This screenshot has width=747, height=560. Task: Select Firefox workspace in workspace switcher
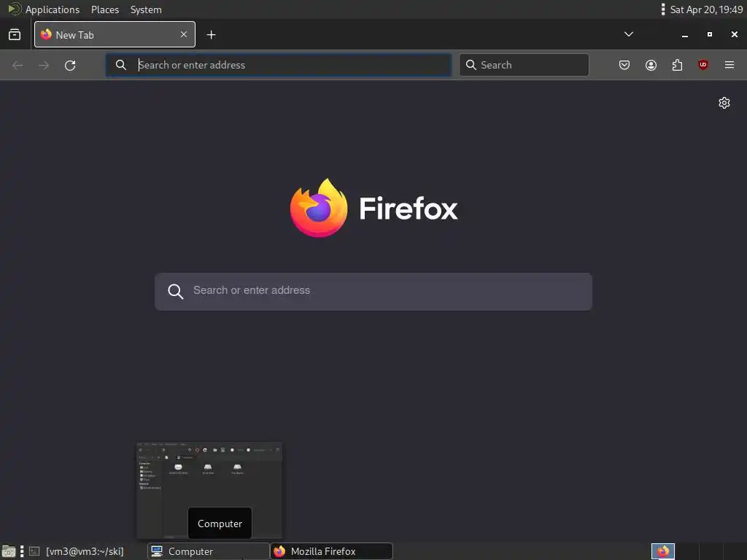(663, 551)
